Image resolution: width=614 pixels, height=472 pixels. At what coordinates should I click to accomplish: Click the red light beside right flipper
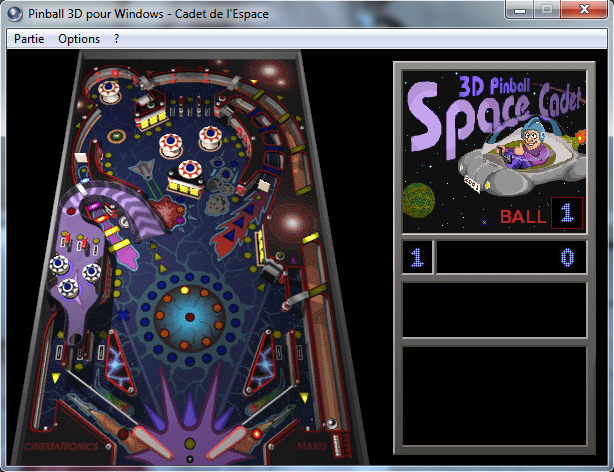[x=257, y=434]
